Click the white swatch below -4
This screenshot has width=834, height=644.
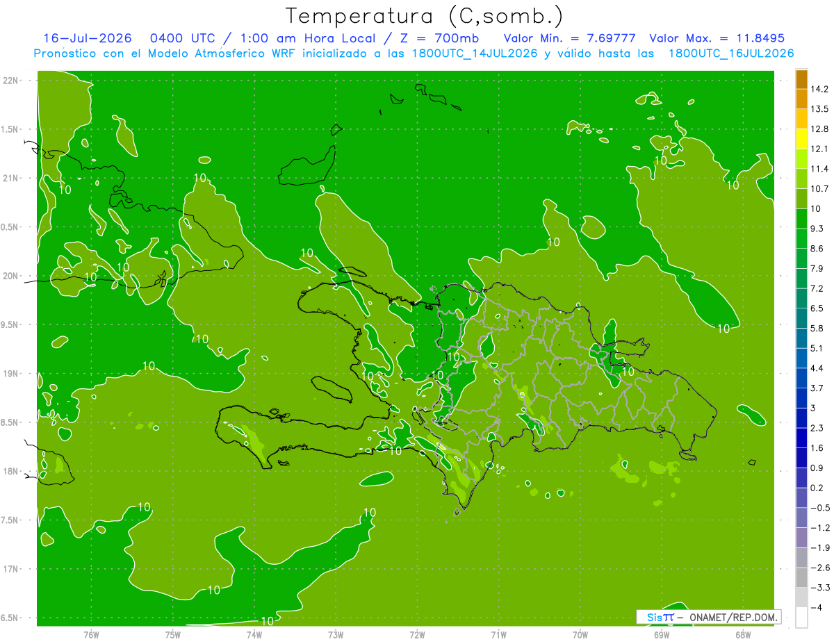pos(801,618)
